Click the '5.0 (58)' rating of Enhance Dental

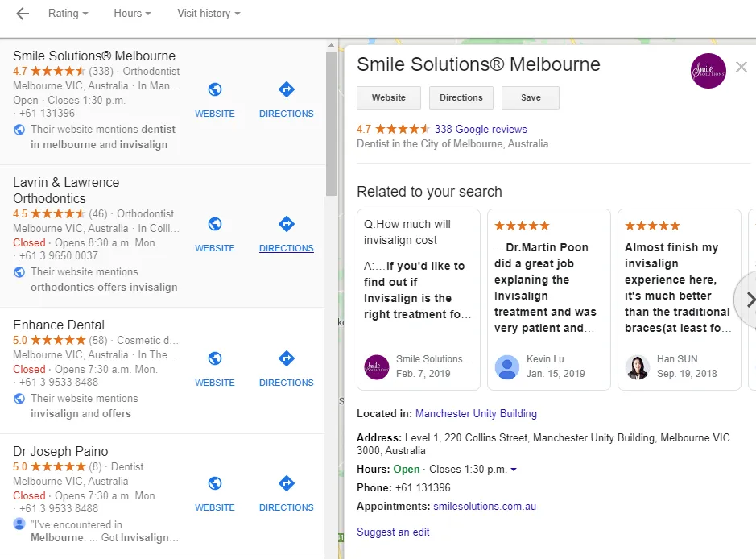click(60, 341)
